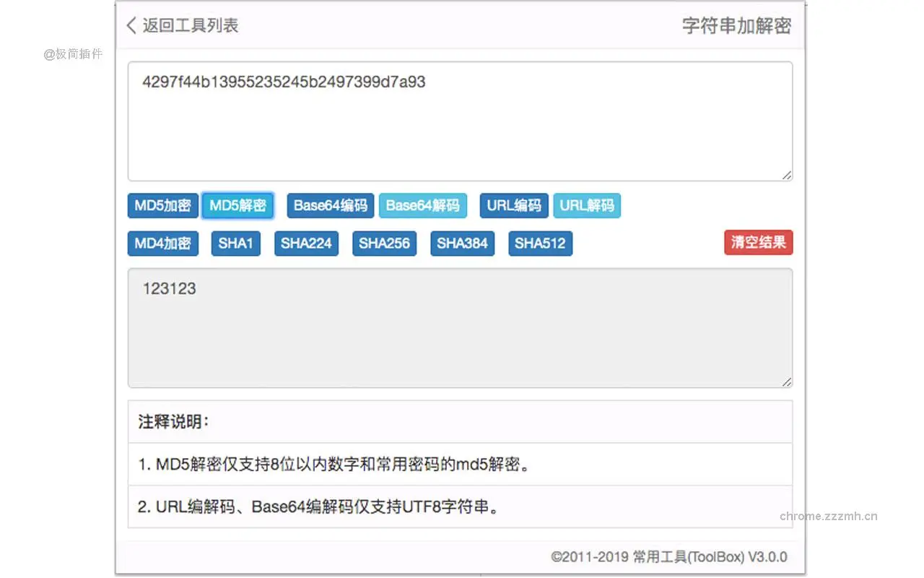The image size is (924, 578).
Task: Click the Base64解码 button
Action: tap(423, 205)
